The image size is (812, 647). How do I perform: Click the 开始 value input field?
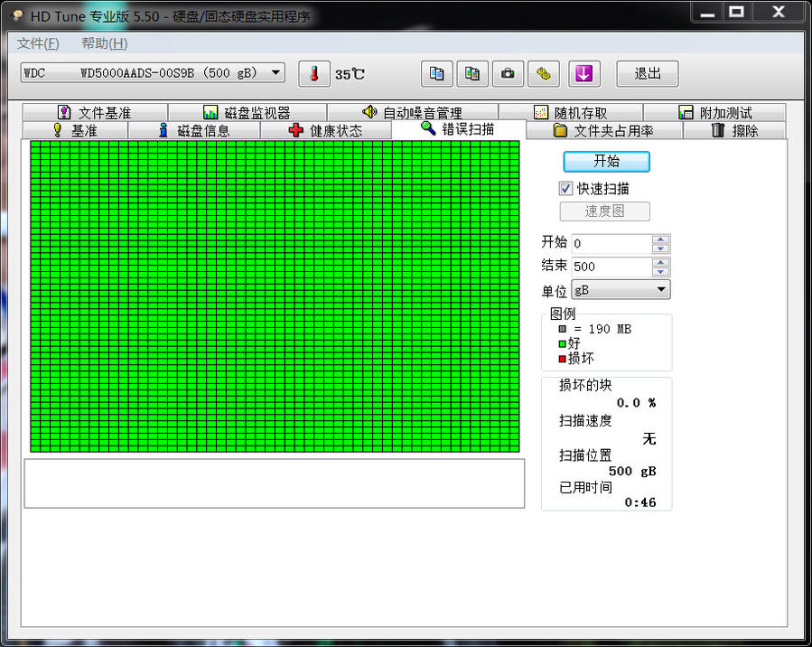(x=611, y=243)
